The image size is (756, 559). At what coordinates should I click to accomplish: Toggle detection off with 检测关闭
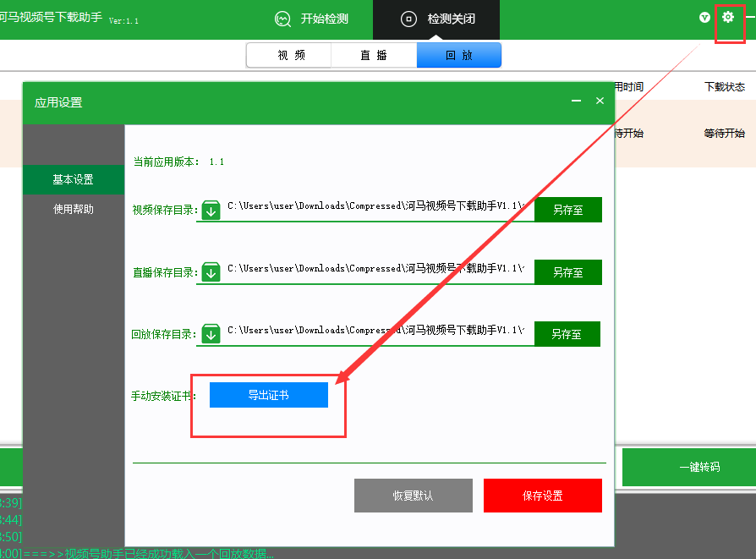coord(436,18)
